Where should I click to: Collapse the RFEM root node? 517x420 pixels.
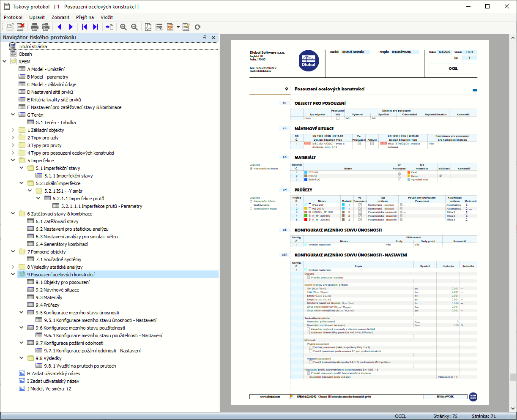click(x=5, y=62)
